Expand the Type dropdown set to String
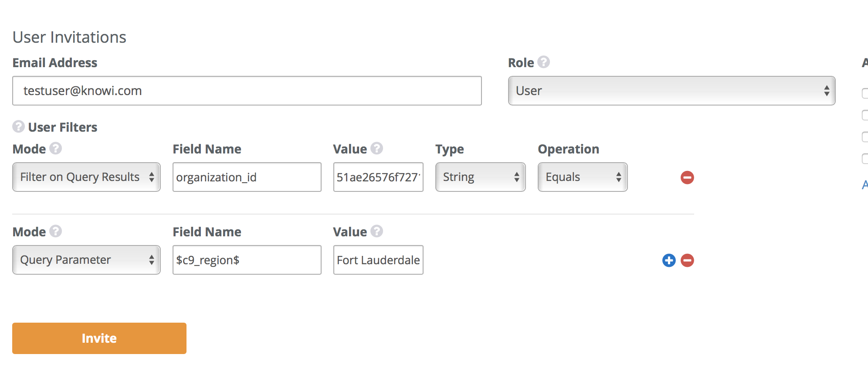 click(x=480, y=177)
